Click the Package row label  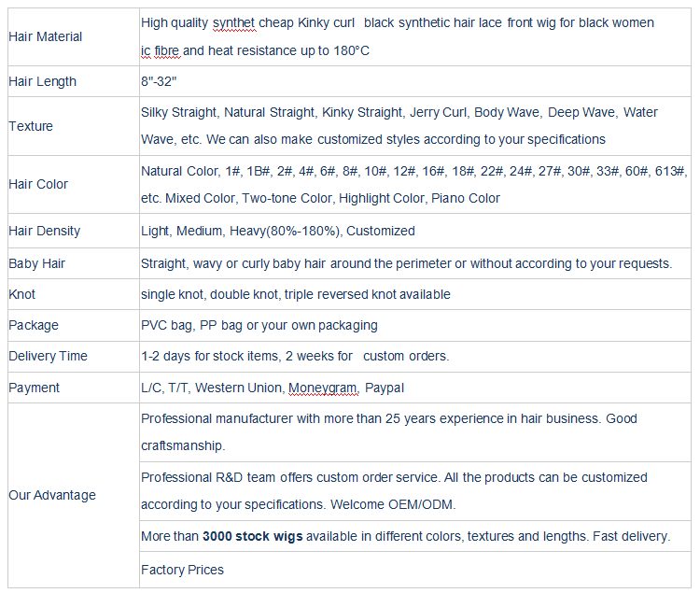coord(34,325)
